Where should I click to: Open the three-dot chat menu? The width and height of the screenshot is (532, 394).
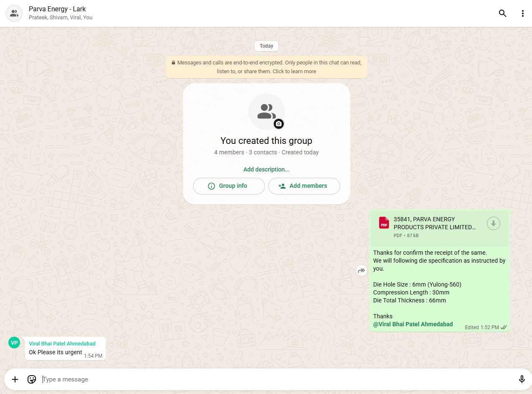(x=522, y=13)
